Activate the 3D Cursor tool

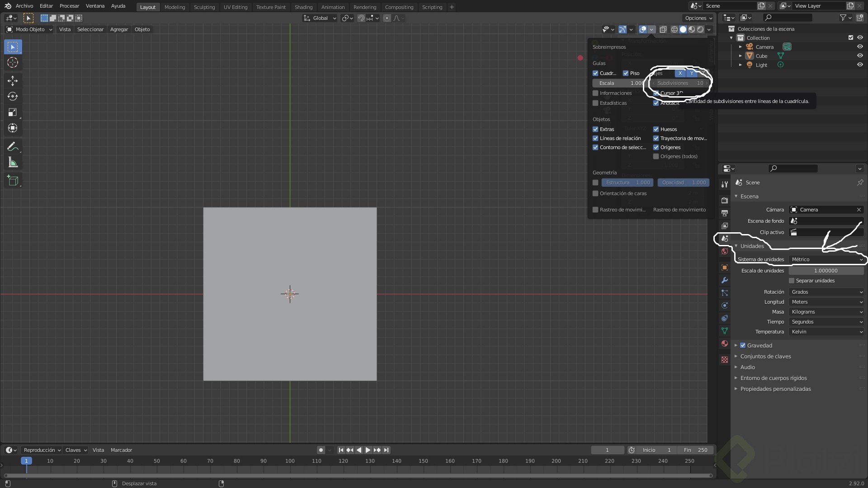13,62
